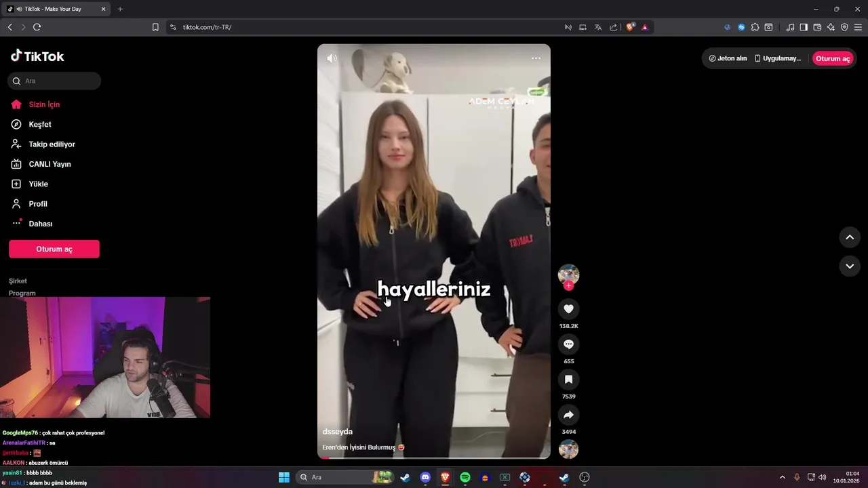868x488 pixels.
Task: Open browser hamburger menu
Action: pos(858,27)
